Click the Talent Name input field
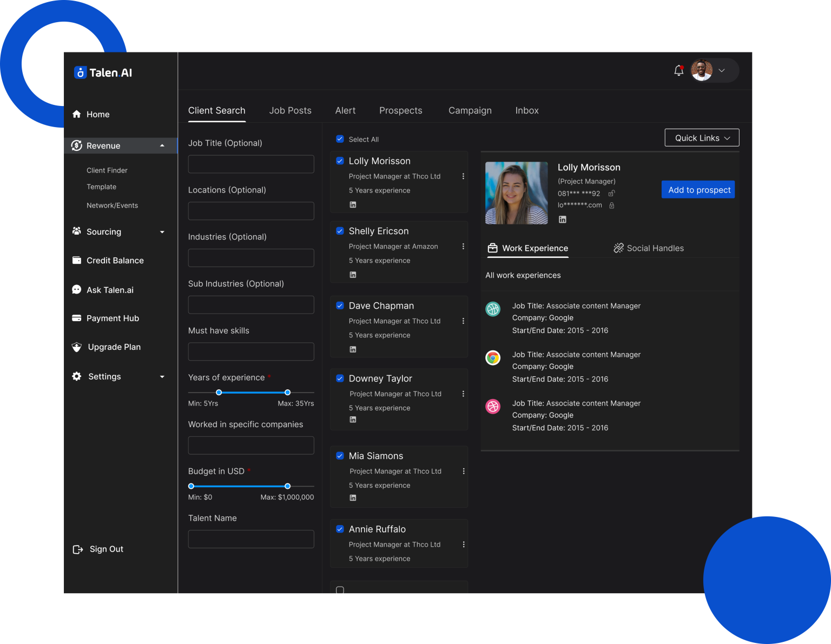 pyautogui.click(x=251, y=539)
